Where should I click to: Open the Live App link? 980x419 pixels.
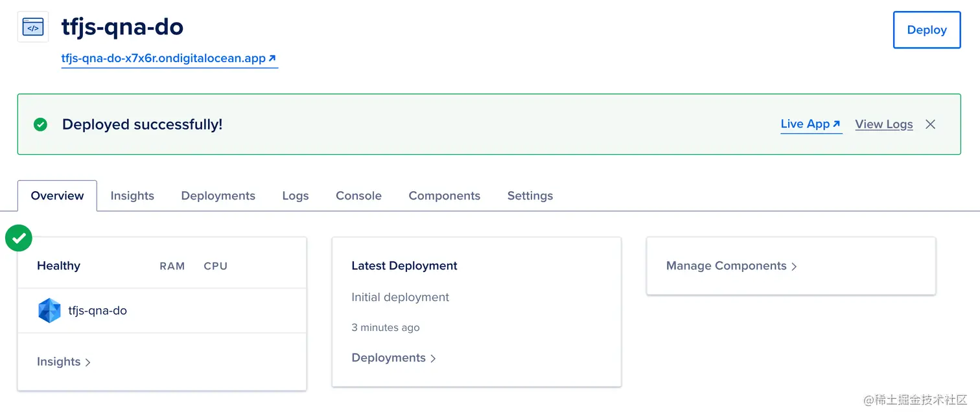coord(811,124)
